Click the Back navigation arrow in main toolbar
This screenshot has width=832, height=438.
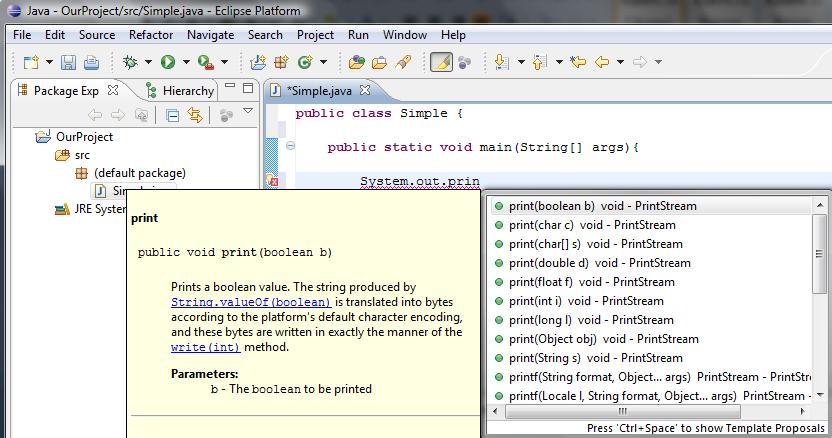tap(602, 62)
